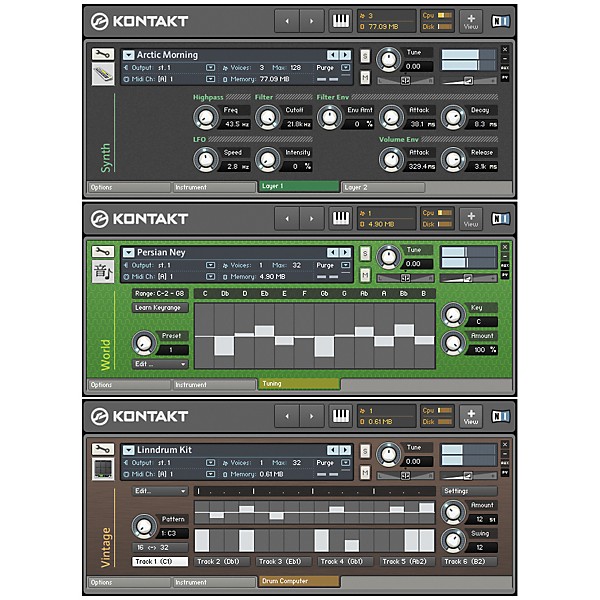The width and height of the screenshot is (600, 600).
Task: Open Edit dropdown in Persian Ney tuning panel
Action: [x=160, y=364]
